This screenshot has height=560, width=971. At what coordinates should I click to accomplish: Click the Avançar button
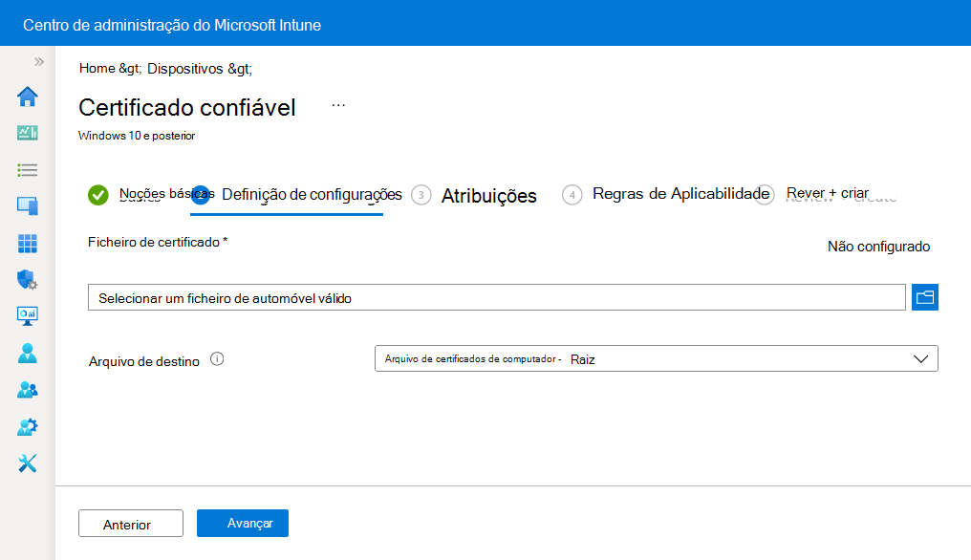242,524
